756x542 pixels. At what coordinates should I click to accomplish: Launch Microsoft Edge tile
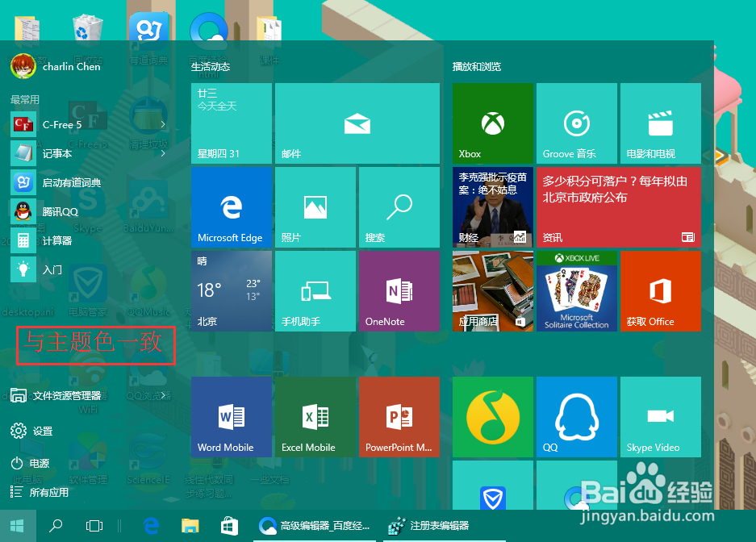coord(232,207)
